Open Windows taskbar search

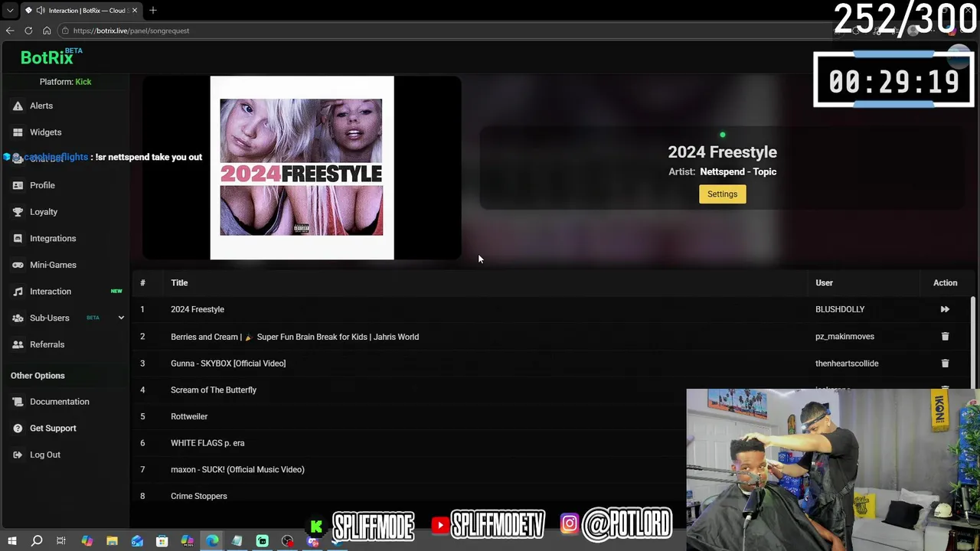click(37, 542)
